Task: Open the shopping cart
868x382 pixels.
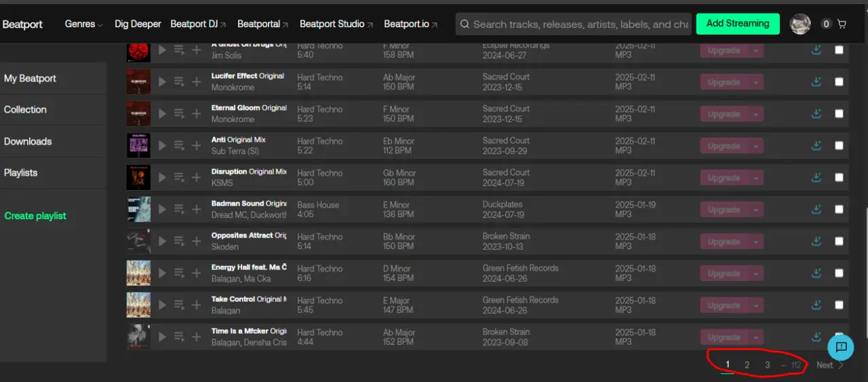Action: 842,24
